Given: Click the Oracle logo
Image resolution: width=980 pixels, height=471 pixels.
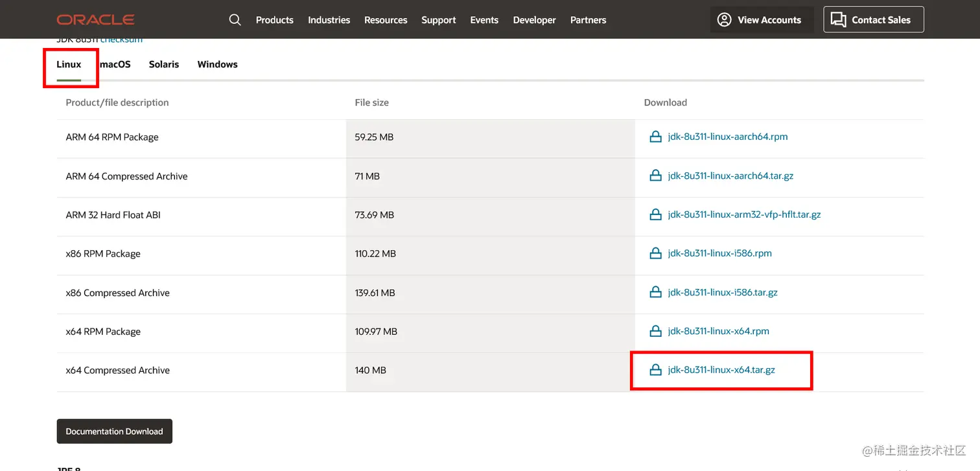Looking at the screenshot, I should [95, 20].
